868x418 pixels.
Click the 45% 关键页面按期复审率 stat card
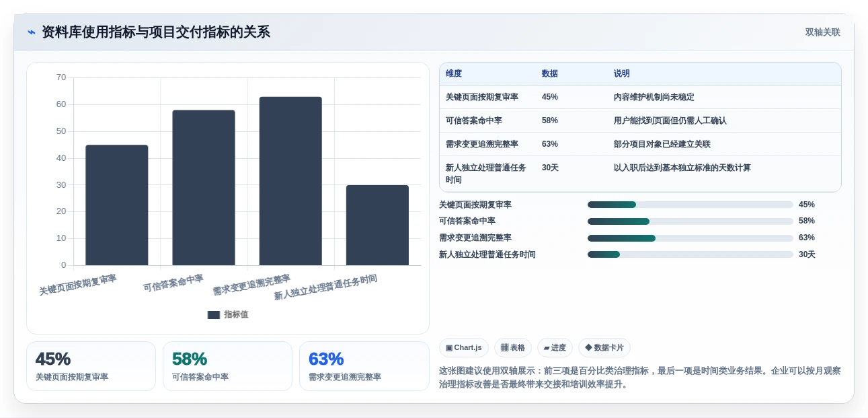tap(91, 366)
